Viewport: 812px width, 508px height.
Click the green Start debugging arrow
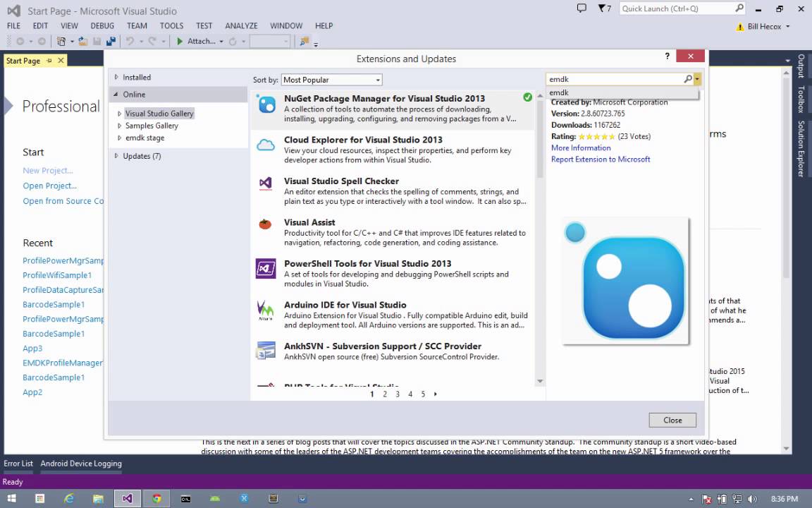180,42
